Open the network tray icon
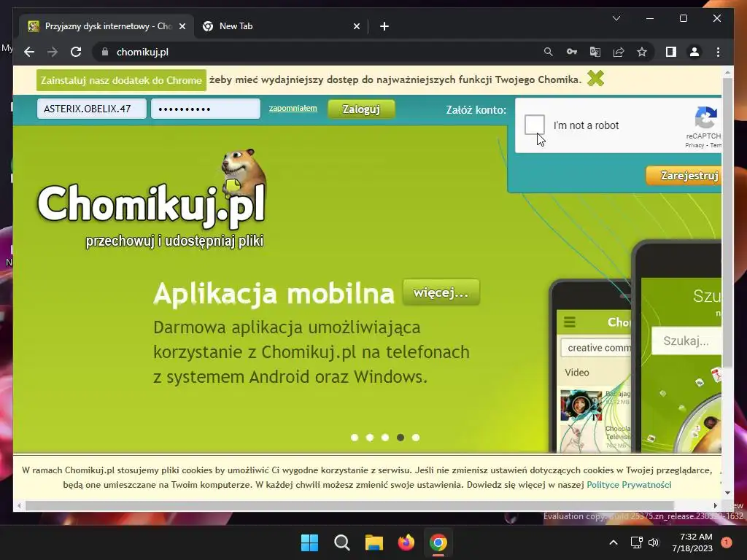The image size is (747, 560). pos(636,542)
